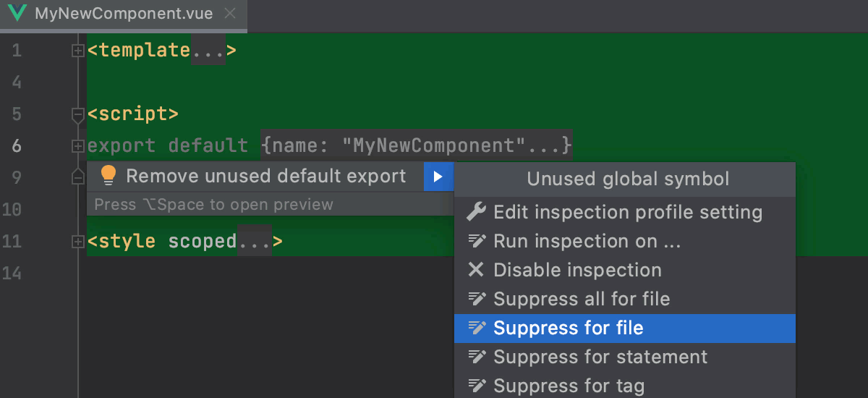The width and height of the screenshot is (868, 398).
Task: Click pencil icon next to Suppress for statement
Action: coord(475,357)
